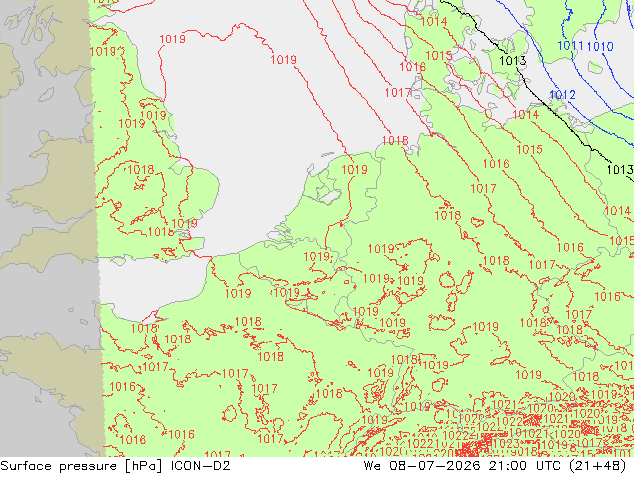Click the "21:00 UTC" time text
Image resolution: width=634 pixels, height=490 pixels.
point(524,466)
